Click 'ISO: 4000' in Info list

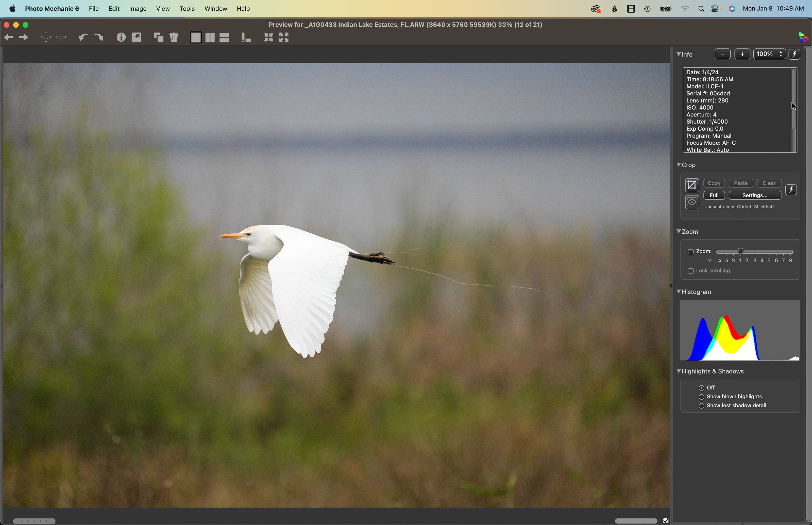[700, 108]
